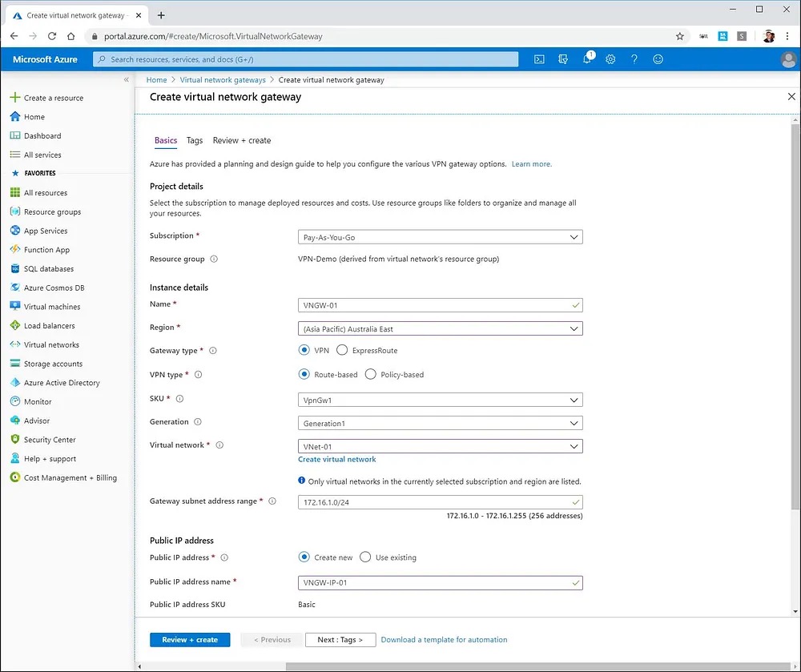Open Chrome three-dot menu
The width and height of the screenshot is (801, 672).
coord(787,36)
